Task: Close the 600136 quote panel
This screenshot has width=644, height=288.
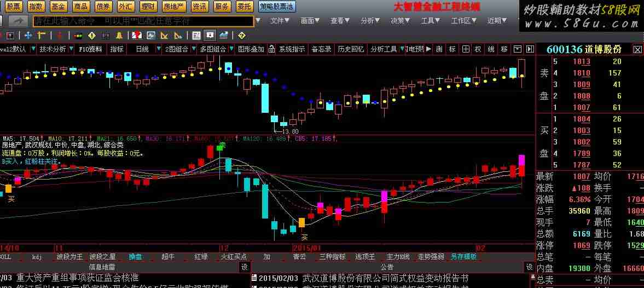Action: point(637,50)
